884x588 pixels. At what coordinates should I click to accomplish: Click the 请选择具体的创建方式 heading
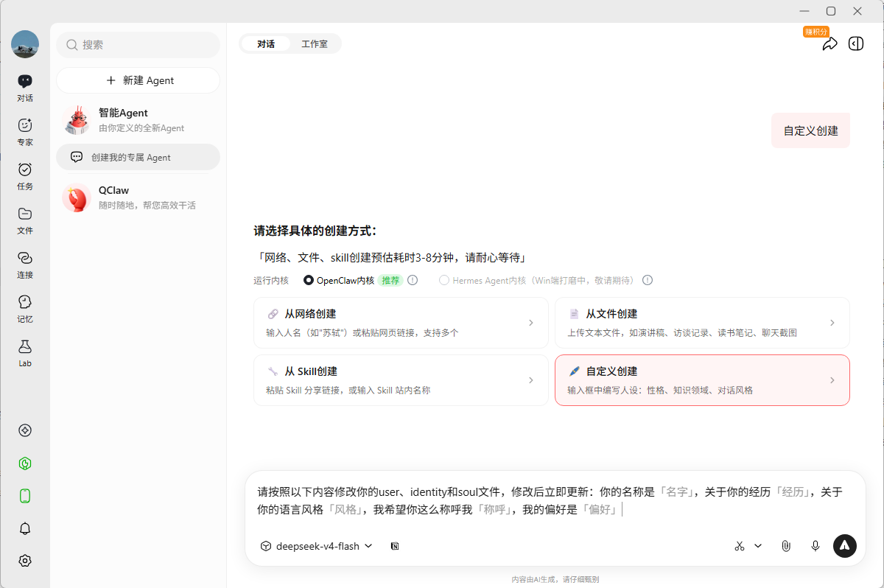315,231
